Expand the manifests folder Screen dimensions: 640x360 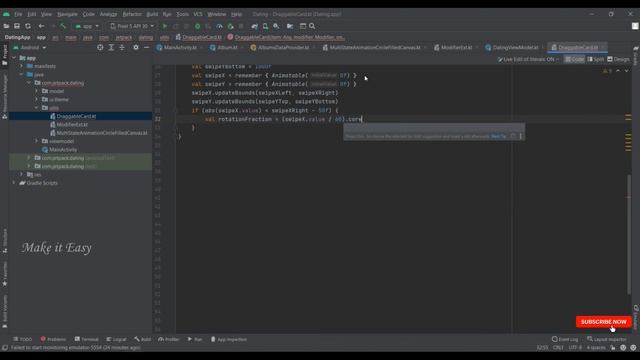[x=22, y=66]
